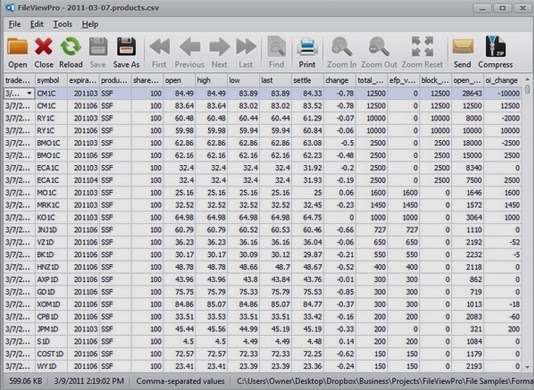Click the symbol column header
534x390 pixels.
point(51,80)
